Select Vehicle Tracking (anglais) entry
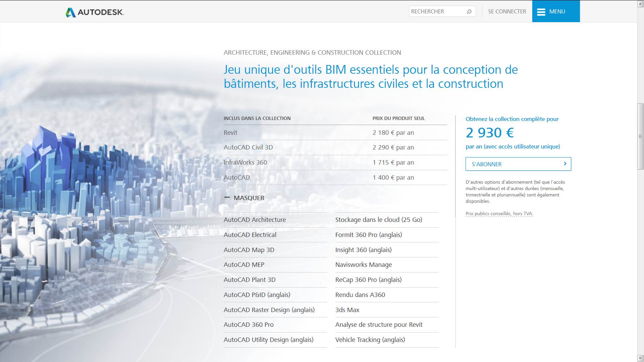 tap(370, 340)
